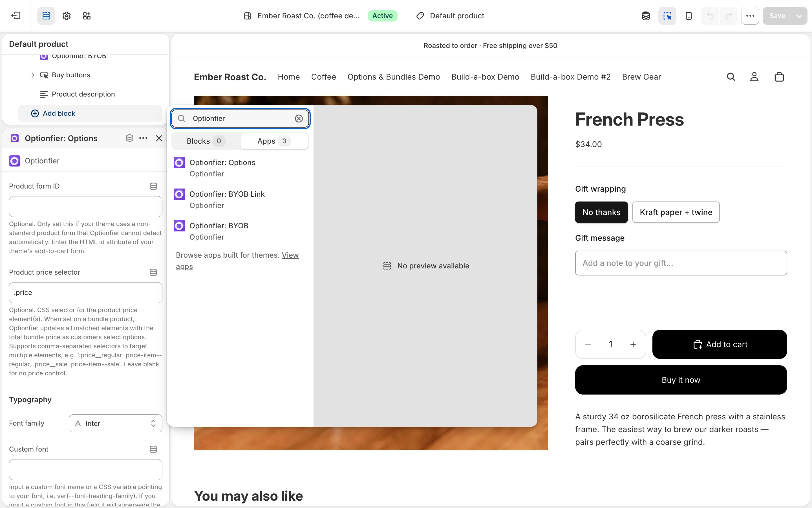Switch to mobile preview icon
This screenshot has width=812, height=508.
[689, 16]
